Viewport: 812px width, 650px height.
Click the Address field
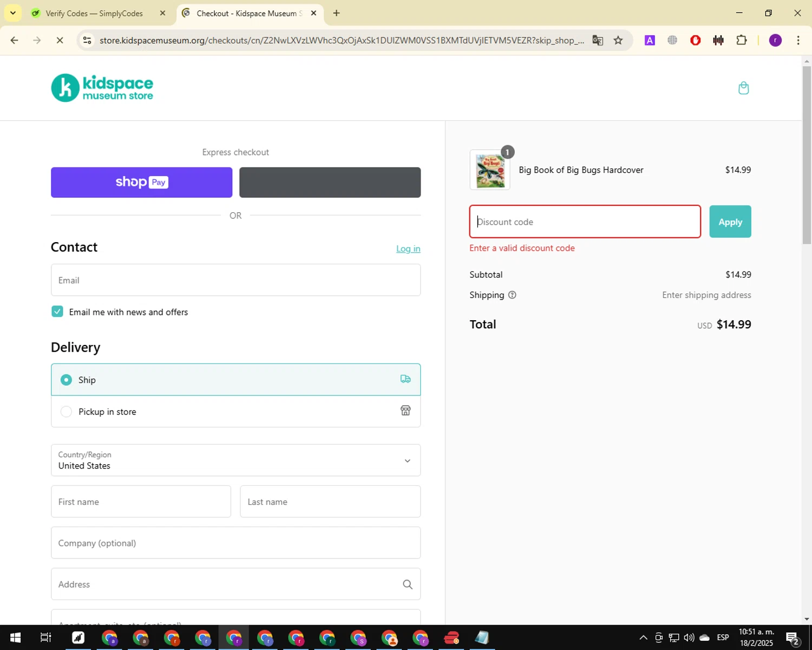click(x=235, y=584)
